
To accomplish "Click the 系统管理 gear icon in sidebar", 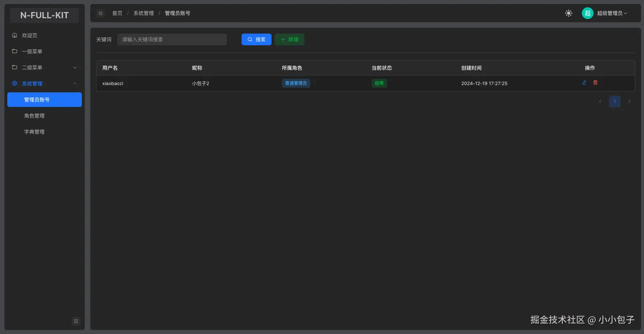I will [x=14, y=83].
